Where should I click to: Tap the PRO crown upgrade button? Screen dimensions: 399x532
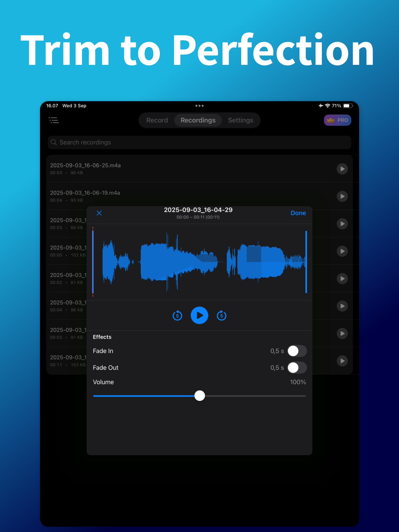[337, 120]
